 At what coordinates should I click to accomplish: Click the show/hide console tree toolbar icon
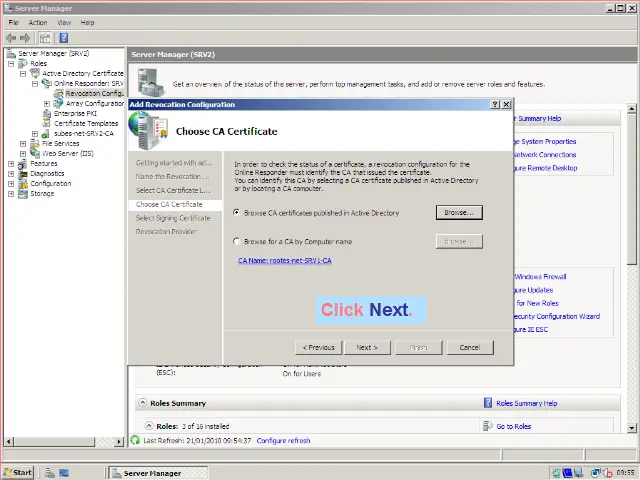tap(45, 37)
